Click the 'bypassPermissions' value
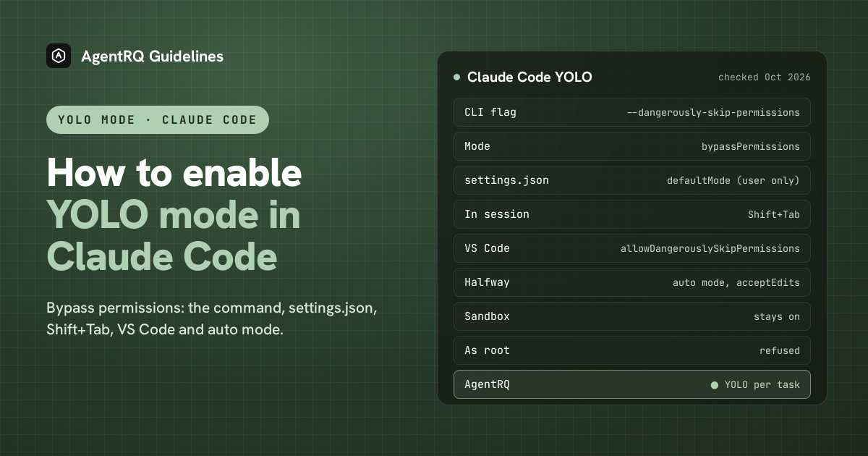This screenshot has height=456, width=868. tap(751, 146)
